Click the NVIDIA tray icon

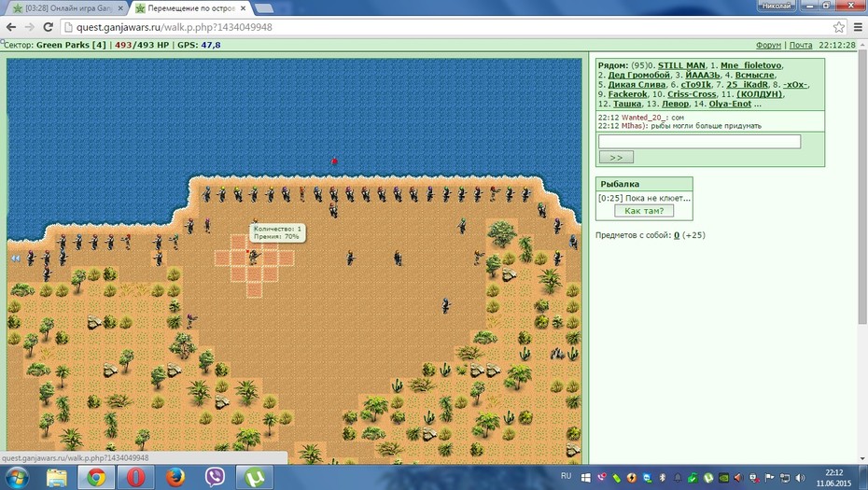723,478
